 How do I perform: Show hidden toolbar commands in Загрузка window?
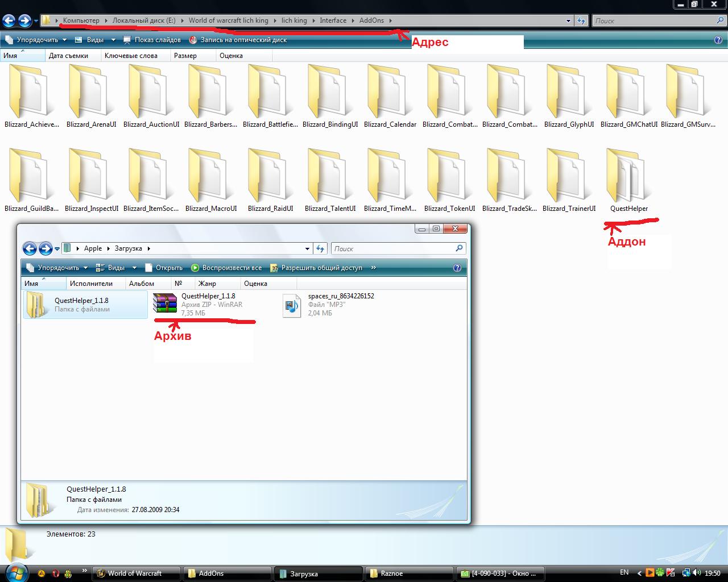pyautogui.click(x=374, y=268)
